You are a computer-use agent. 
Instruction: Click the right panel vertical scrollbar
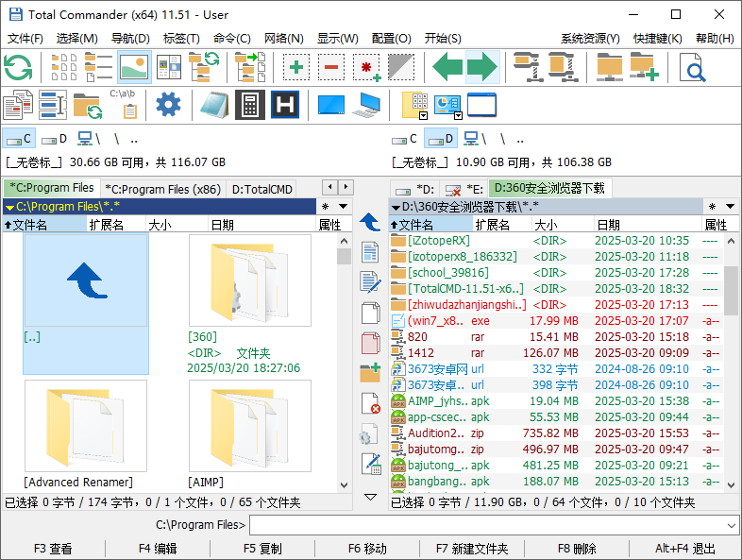pyautogui.click(x=731, y=363)
